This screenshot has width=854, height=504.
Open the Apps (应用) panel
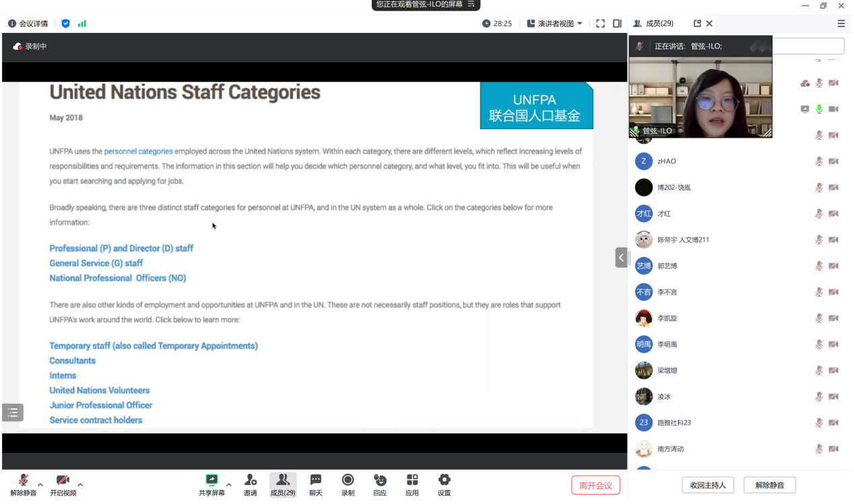412,484
